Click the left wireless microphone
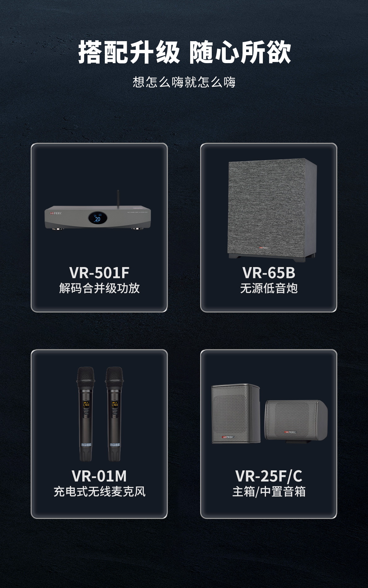Viewport: 368px width, 588px height. click(86, 414)
